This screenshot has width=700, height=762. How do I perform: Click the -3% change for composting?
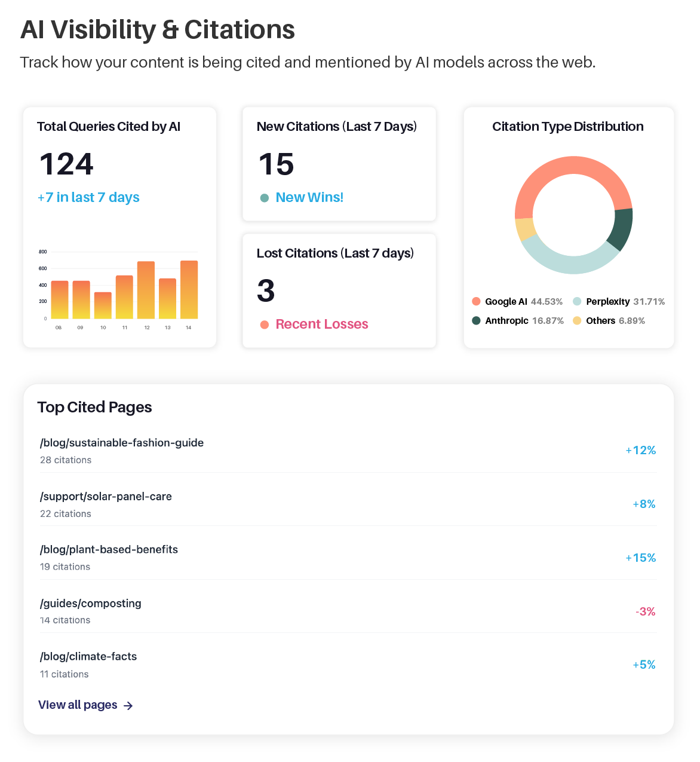(645, 612)
